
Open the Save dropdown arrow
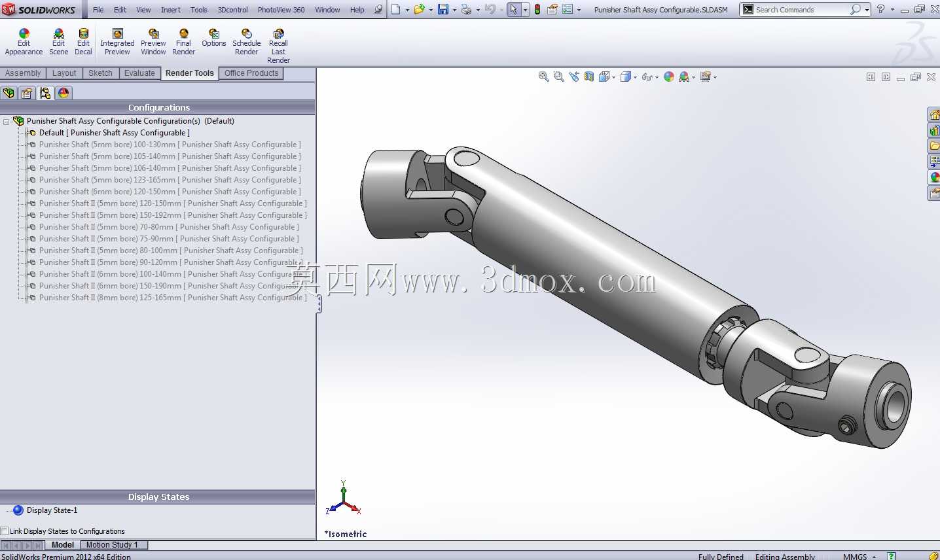click(x=454, y=10)
